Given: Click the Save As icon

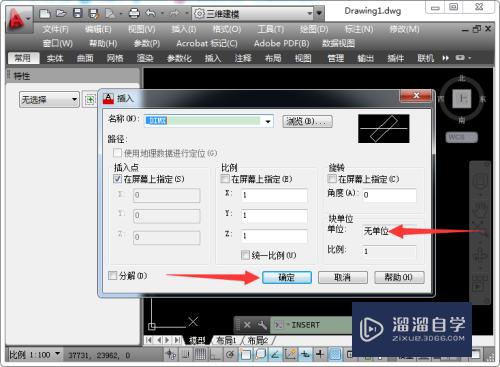Looking at the screenshot, I should [x=94, y=13].
